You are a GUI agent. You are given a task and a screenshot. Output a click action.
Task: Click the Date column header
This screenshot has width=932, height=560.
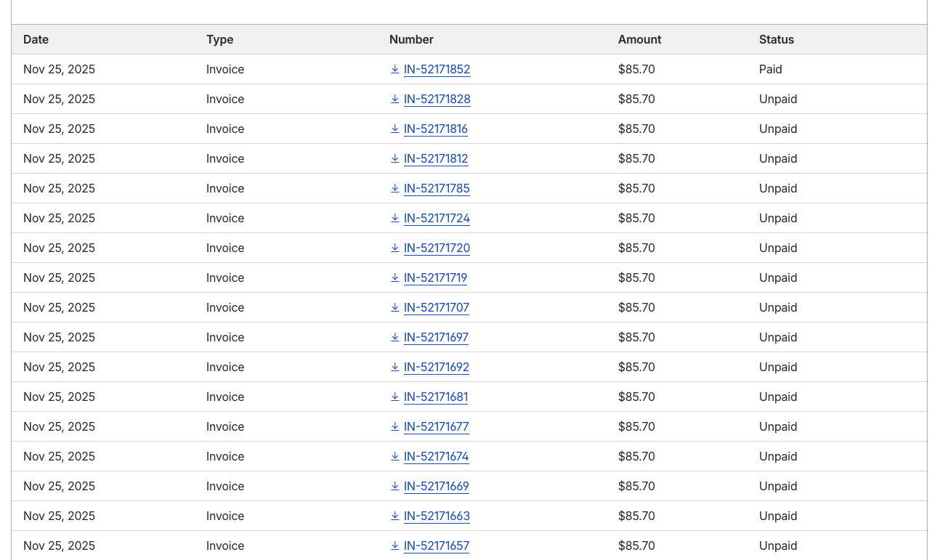tap(36, 40)
